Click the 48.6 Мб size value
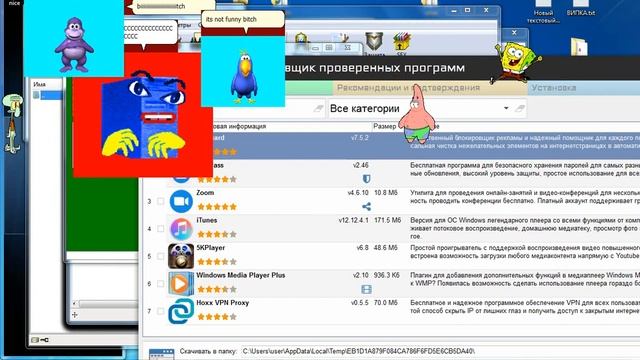The image size is (640, 360). click(x=386, y=248)
